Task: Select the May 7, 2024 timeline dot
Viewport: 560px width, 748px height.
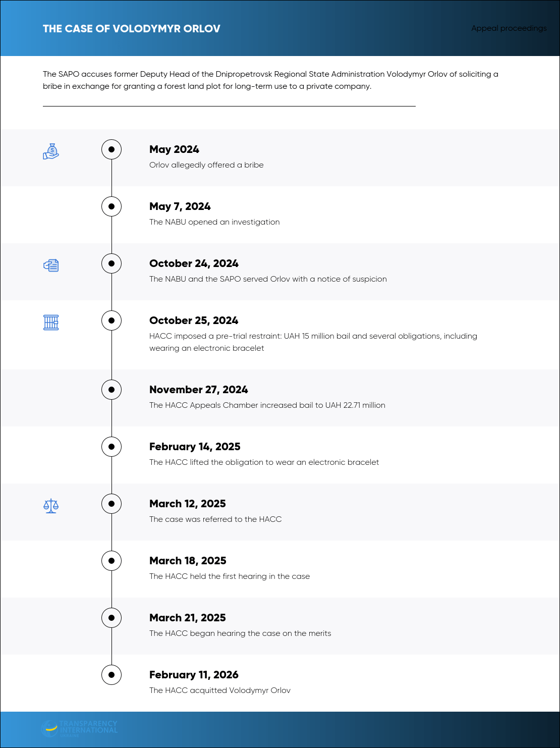Action: (x=111, y=206)
